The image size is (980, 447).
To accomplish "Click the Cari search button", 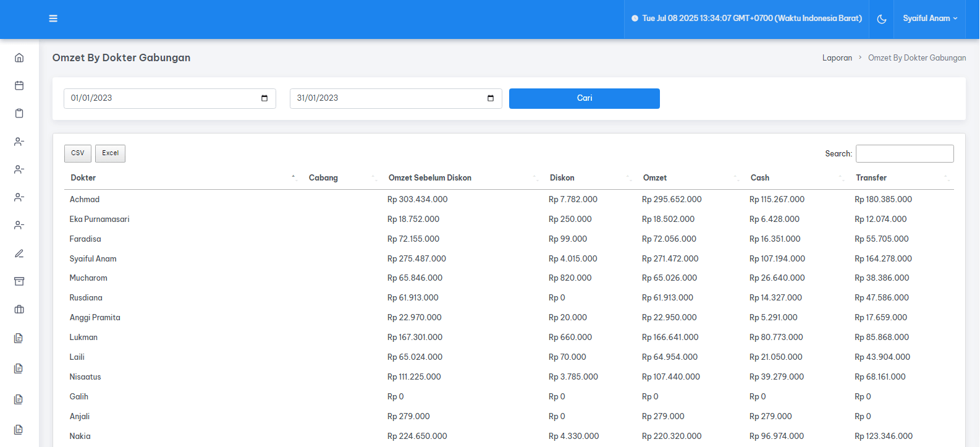I will point(585,98).
